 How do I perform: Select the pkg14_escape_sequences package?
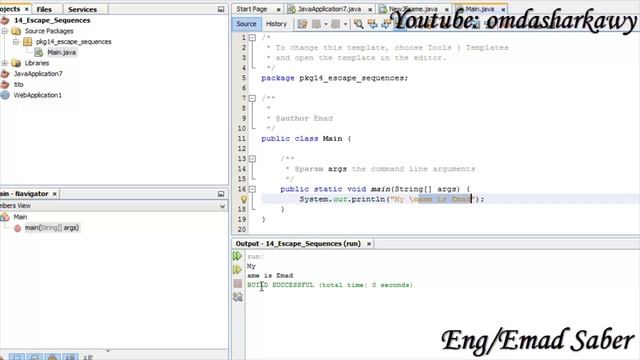pos(73,42)
